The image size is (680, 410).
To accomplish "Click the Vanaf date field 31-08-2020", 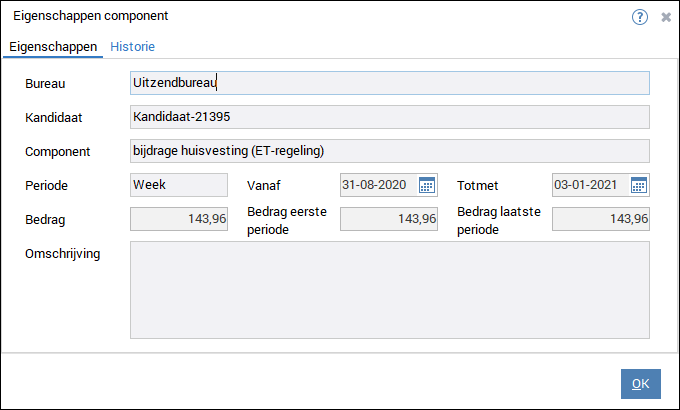I will [377, 185].
